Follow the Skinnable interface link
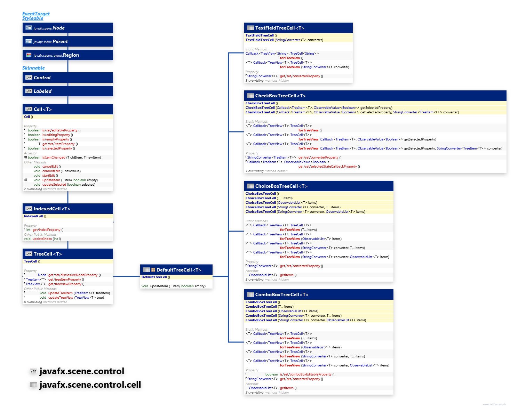526x420 pixels. click(33, 68)
